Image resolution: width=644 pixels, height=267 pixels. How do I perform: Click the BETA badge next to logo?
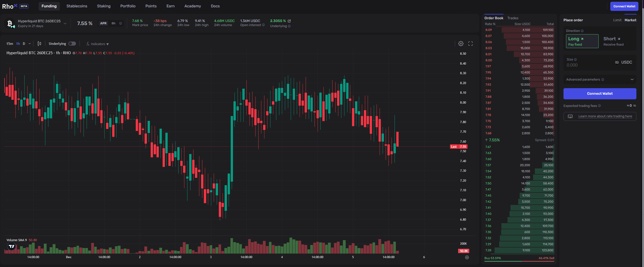point(24,6)
